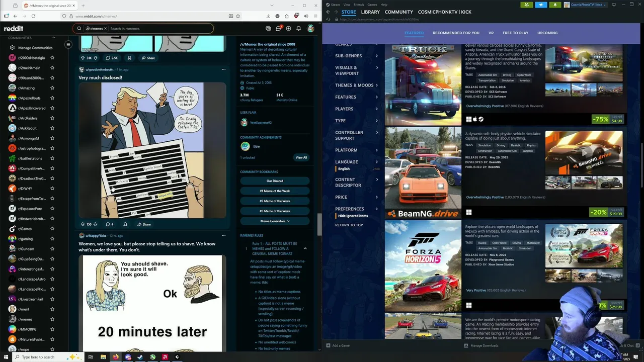Screen dimensions: 644x362
Task: Open Reddit notifications bell
Action: [x=298, y=29]
